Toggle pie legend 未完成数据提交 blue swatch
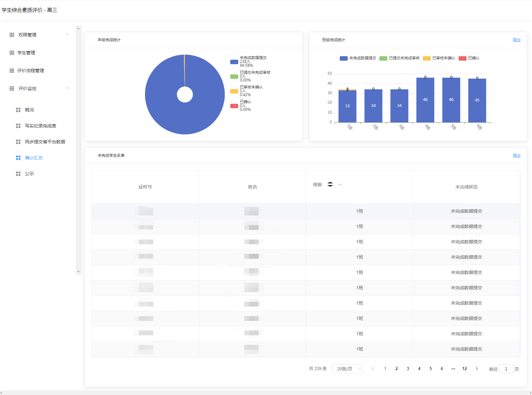This screenshot has height=395, width=532. pyautogui.click(x=234, y=62)
